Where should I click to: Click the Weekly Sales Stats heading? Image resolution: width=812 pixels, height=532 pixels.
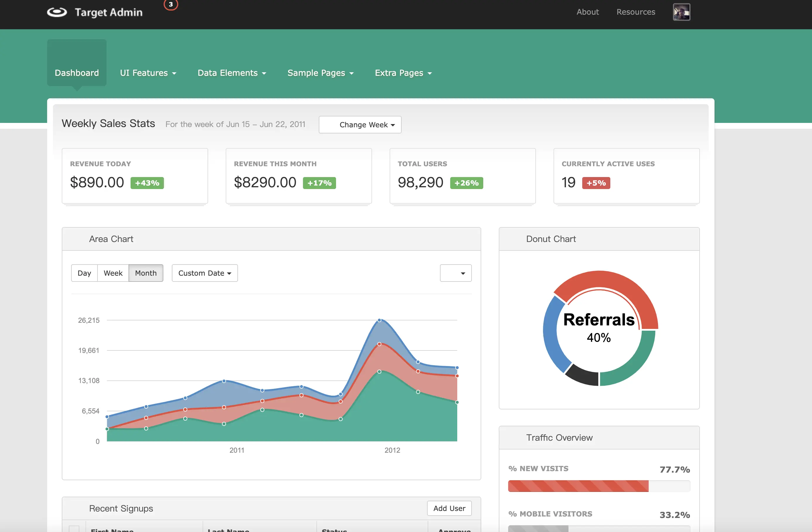[108, 123]
